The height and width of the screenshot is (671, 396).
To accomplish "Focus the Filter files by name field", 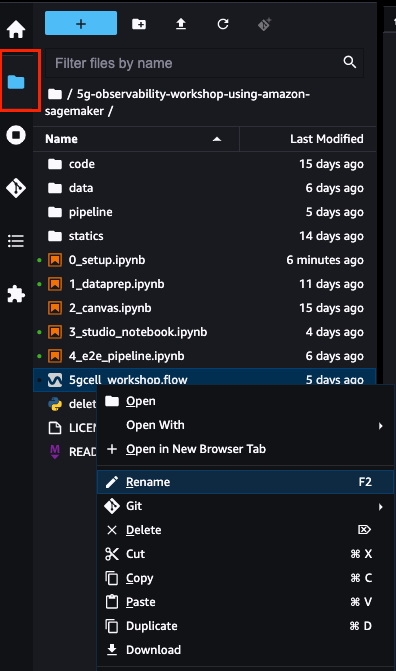I will pos(205,63).
